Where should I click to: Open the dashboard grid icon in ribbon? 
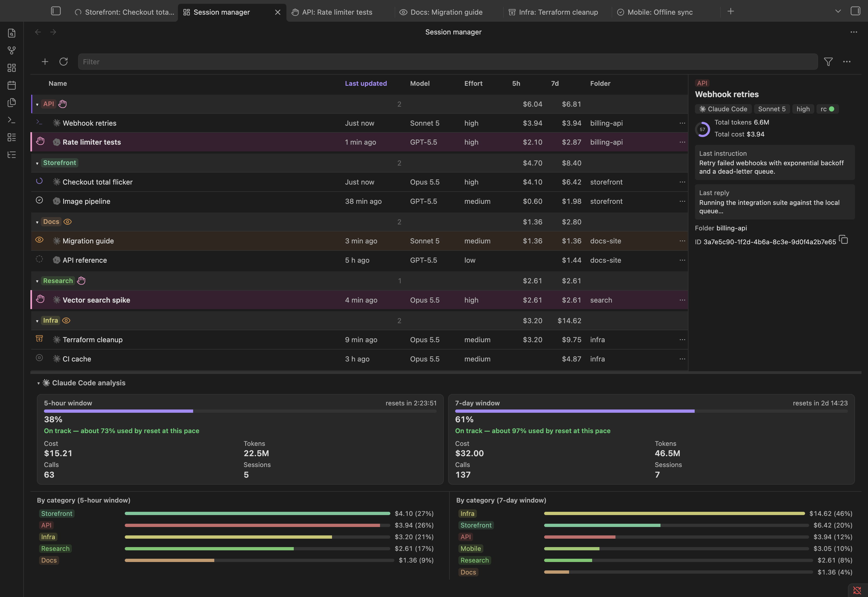click(x=12, y=68)
